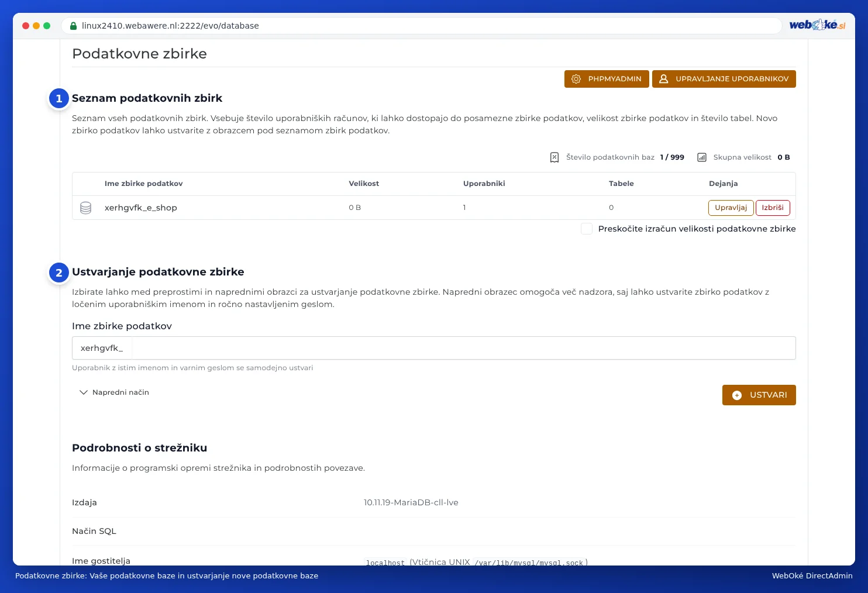Click the URL address bar
Viewport: 868px width, 593px height.
(421, 26)
